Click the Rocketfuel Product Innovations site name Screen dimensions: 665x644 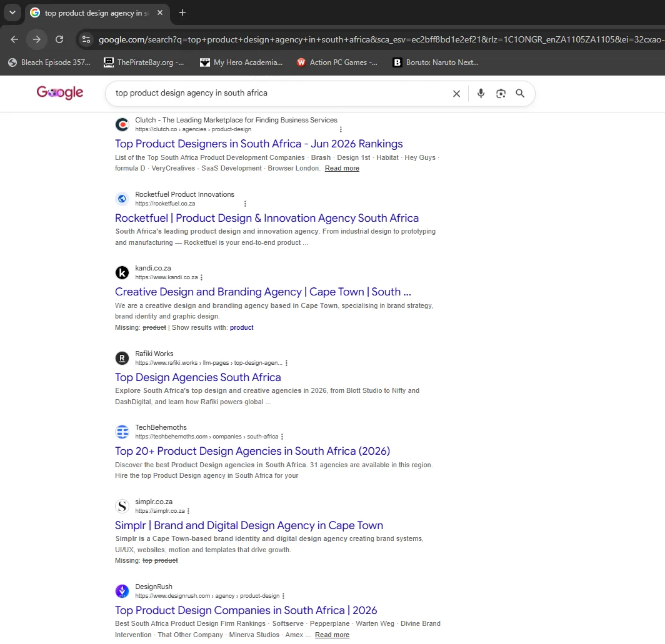pyautogui.click(x=184, y=194)
